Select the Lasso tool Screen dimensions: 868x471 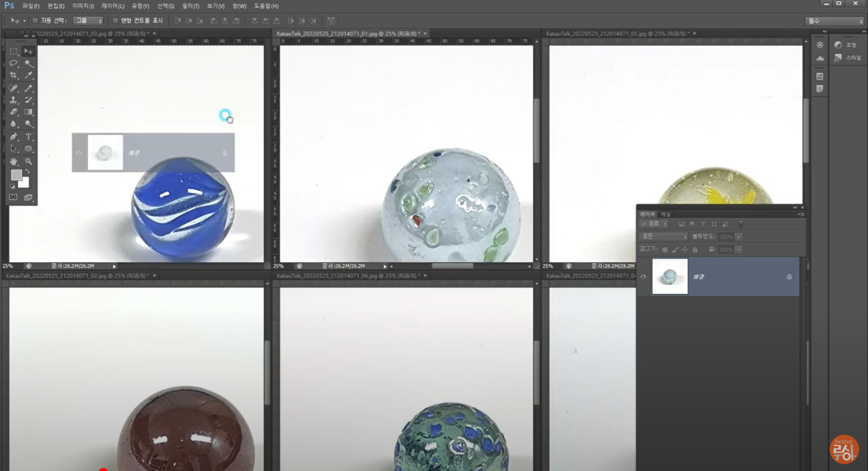point(13,63)
